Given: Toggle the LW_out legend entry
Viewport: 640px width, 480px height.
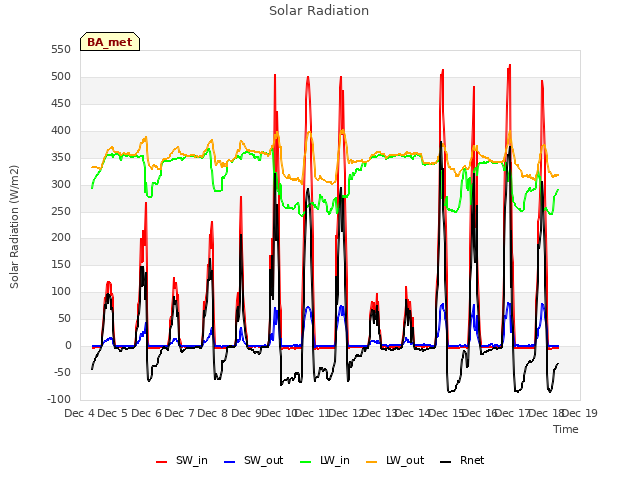Looking at the screenshot, I should (x=395, y=460).
